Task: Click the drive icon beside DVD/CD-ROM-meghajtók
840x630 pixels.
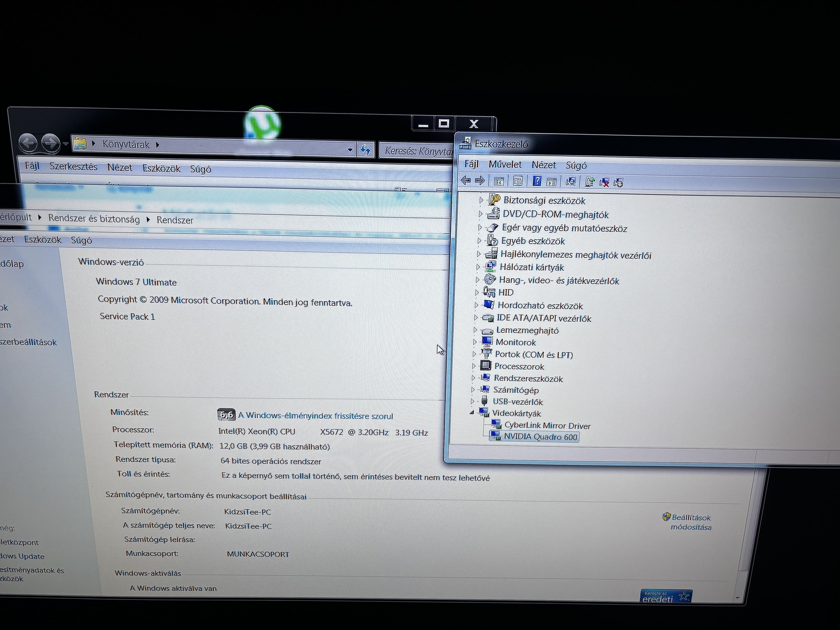Action: tap(494, 214)
